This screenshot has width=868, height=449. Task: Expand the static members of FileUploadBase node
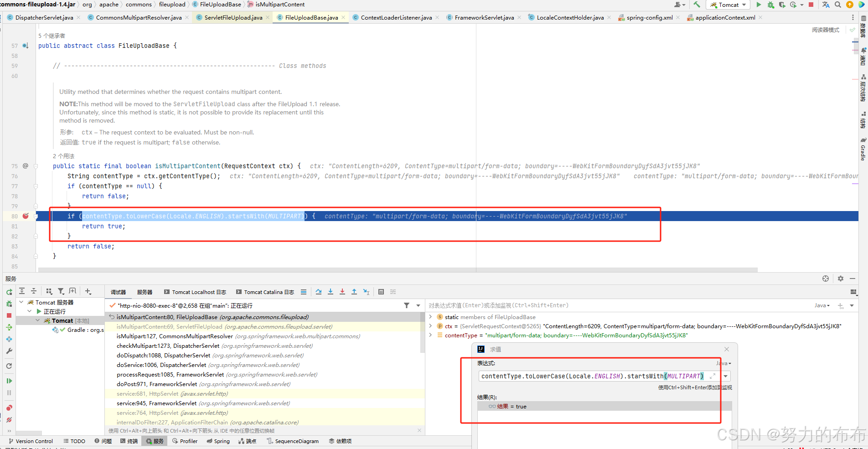430,317
